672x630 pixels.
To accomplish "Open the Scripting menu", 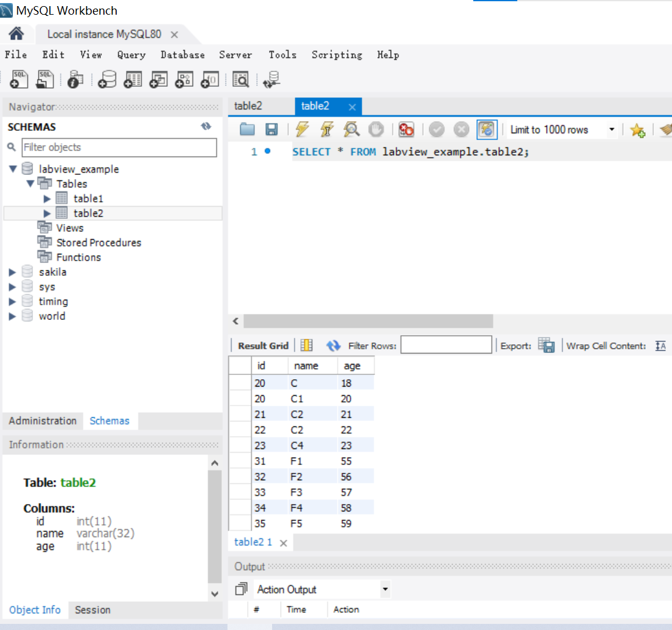I will (337, 55).
